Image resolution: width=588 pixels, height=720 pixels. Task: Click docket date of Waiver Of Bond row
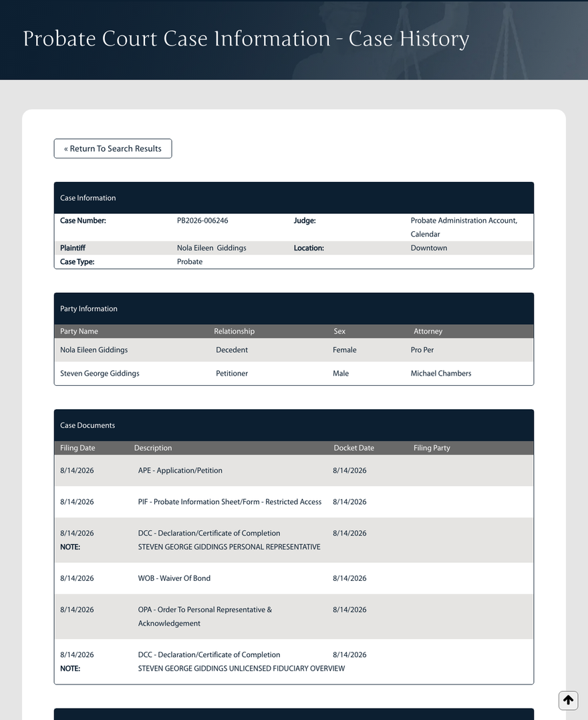349,578
